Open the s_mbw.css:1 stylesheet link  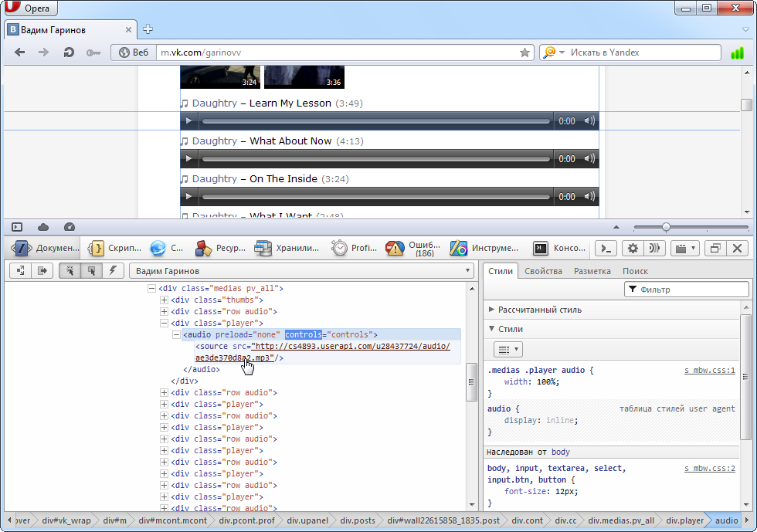[x=710, y=371]
